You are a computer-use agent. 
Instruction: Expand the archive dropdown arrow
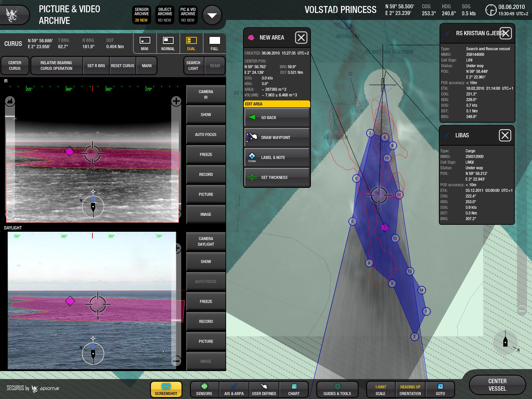[212, 15]
